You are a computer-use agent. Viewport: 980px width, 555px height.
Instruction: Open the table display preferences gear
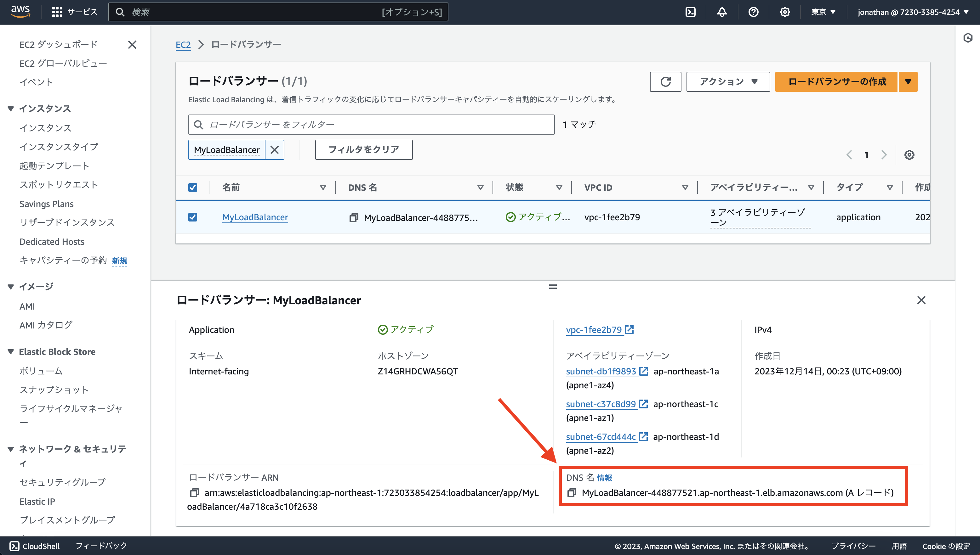909,155
